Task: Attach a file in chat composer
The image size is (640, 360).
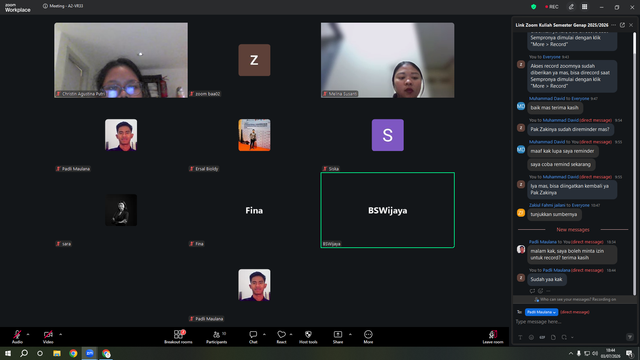Action: pos(553,337)
